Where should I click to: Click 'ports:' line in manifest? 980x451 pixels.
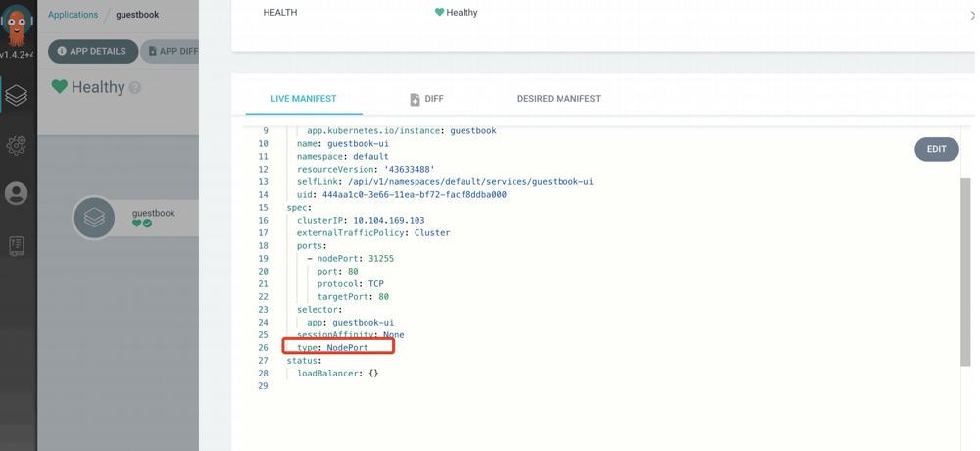[312, 246]
